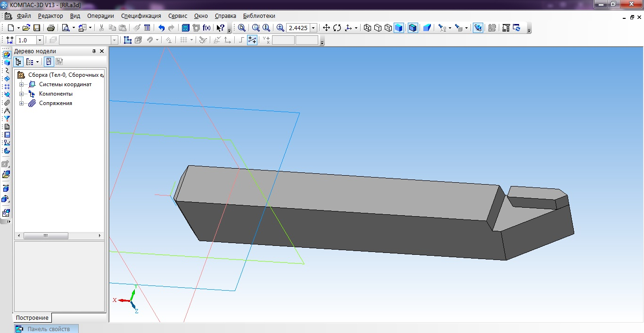This screenshot has height=333, width=644.
Task: Open the Вид menu
Action: click(x=75, y=16)
